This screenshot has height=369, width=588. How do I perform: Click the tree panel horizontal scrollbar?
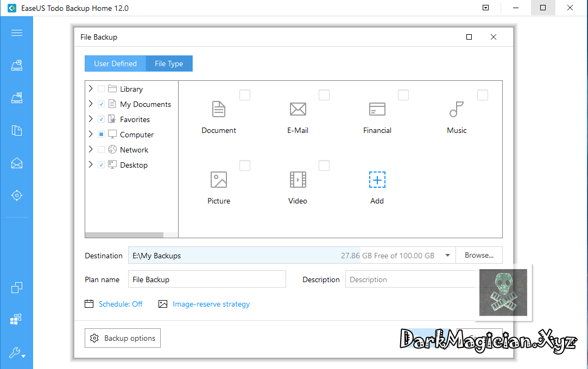[124, 235]
